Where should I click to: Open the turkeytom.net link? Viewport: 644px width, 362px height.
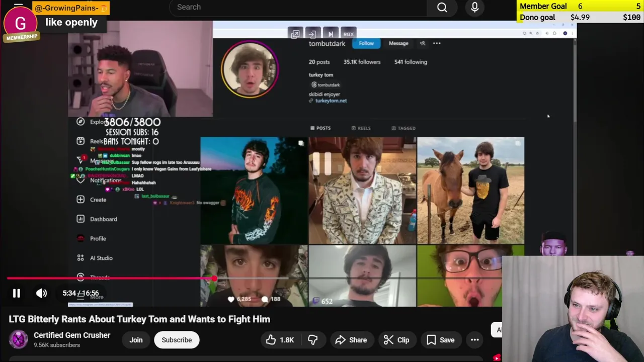click(x=331, y=101)
